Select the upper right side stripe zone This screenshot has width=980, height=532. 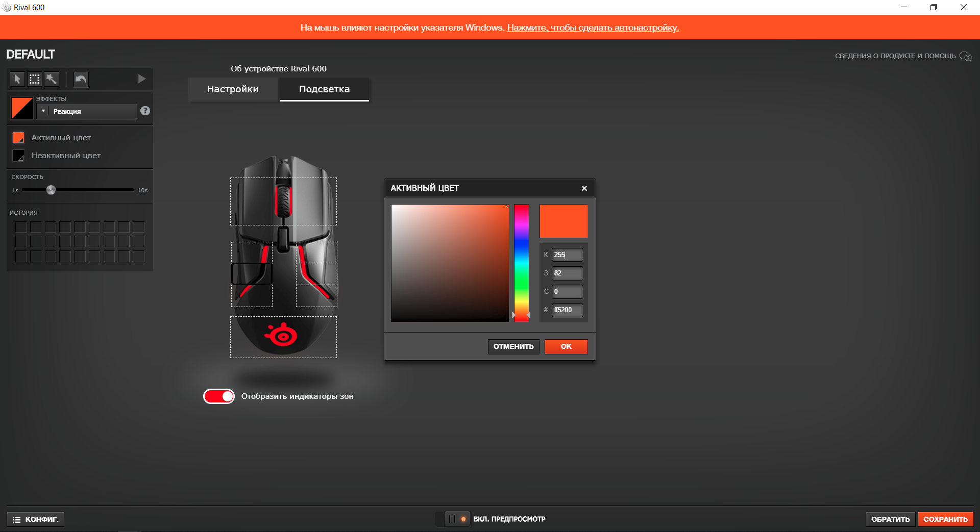(x=316, y=252)
